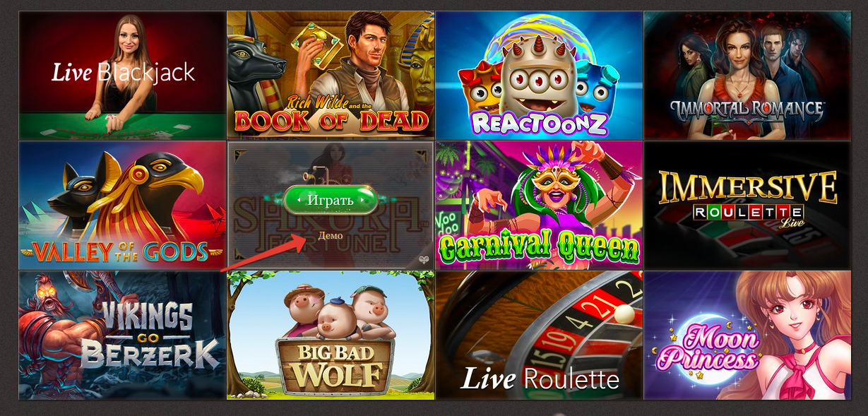
Task: Click the Carnival Queen green title text
Action: click(x=538, y=247)
